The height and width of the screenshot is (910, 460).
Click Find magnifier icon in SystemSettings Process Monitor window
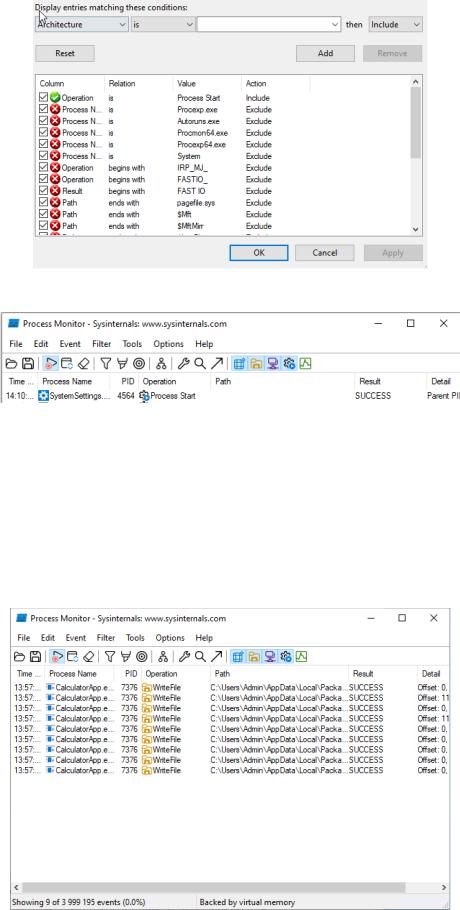pyautogui.click(x=200, y=364)
